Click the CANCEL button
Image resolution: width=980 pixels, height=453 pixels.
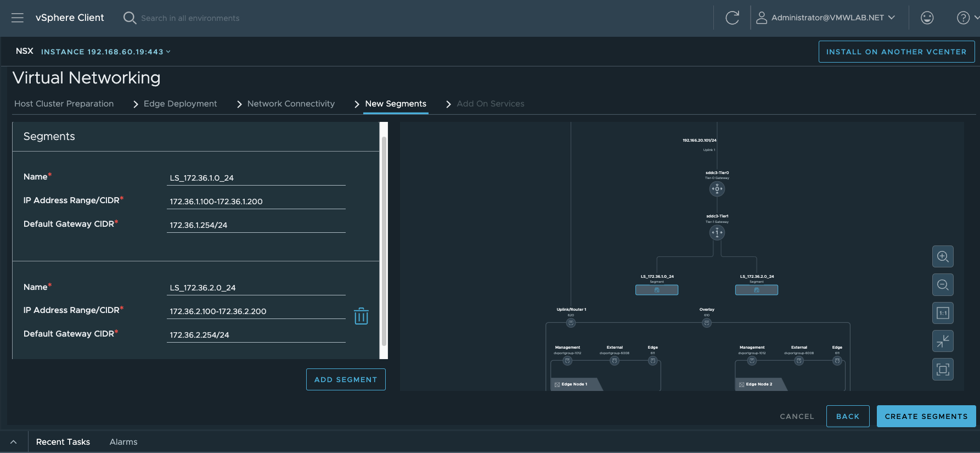tap(797, 416)
